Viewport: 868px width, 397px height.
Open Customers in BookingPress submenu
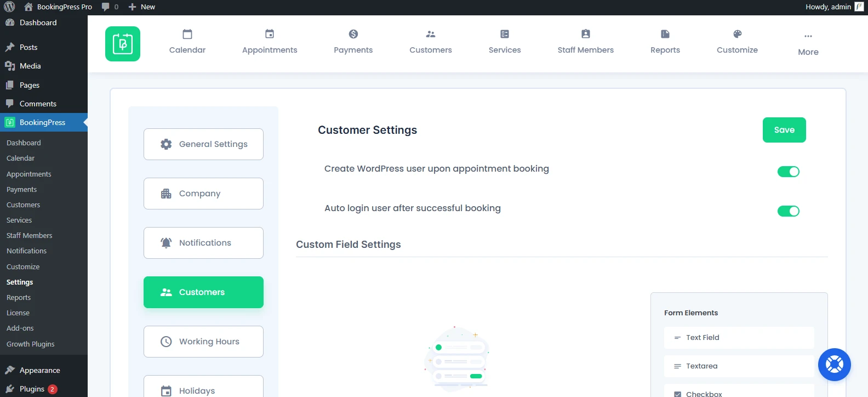[24, 205]
